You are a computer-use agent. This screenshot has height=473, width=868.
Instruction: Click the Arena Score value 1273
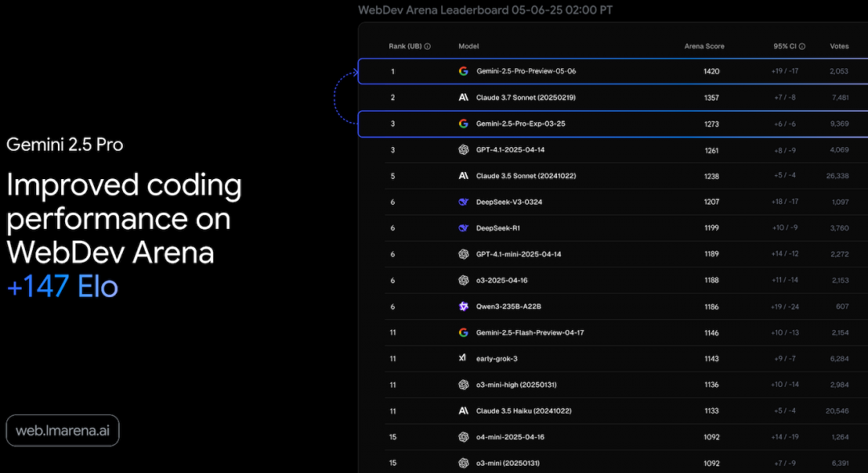pos(711,124)
